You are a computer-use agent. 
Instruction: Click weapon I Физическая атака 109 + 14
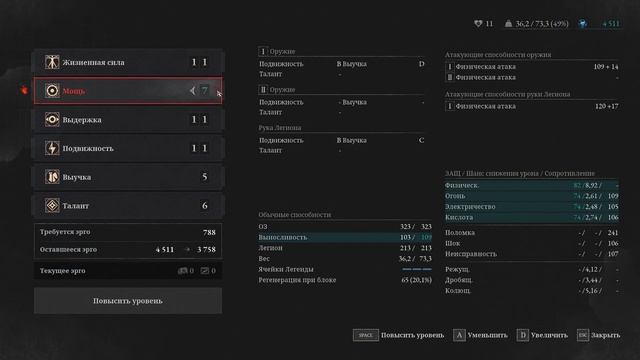(531, 67)
